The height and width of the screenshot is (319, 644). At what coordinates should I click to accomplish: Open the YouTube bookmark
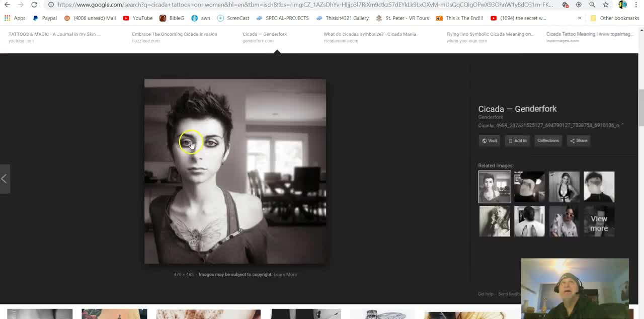138,18
